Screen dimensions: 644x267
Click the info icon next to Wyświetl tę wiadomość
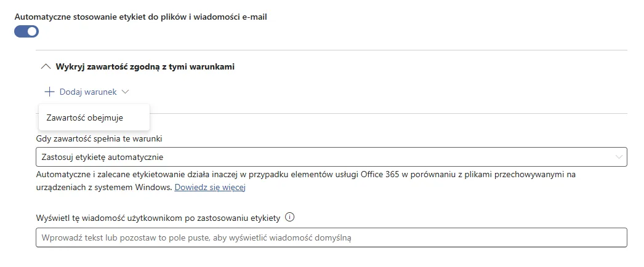coord(290,217)
